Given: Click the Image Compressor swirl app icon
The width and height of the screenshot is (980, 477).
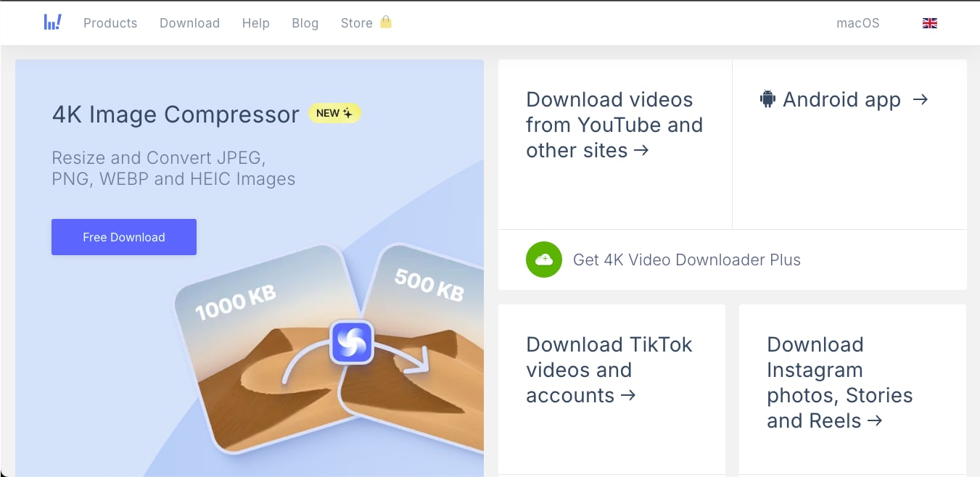Looking at the screenshot, I should click(352, 342).
